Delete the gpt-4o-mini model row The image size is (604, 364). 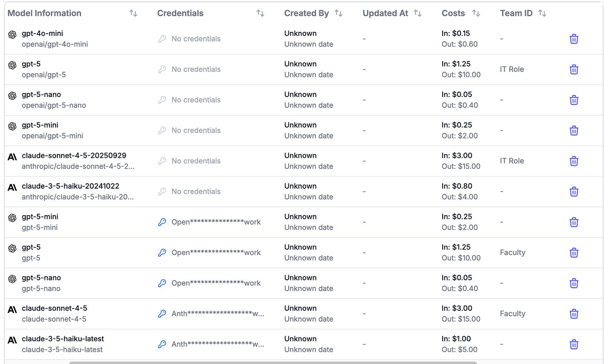coord(574,39)
